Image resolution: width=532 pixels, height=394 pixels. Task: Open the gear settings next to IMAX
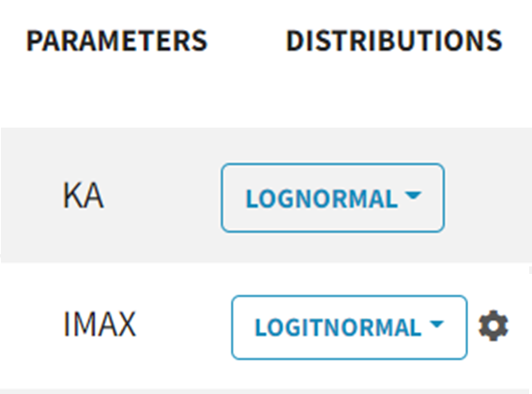[494, 326]
